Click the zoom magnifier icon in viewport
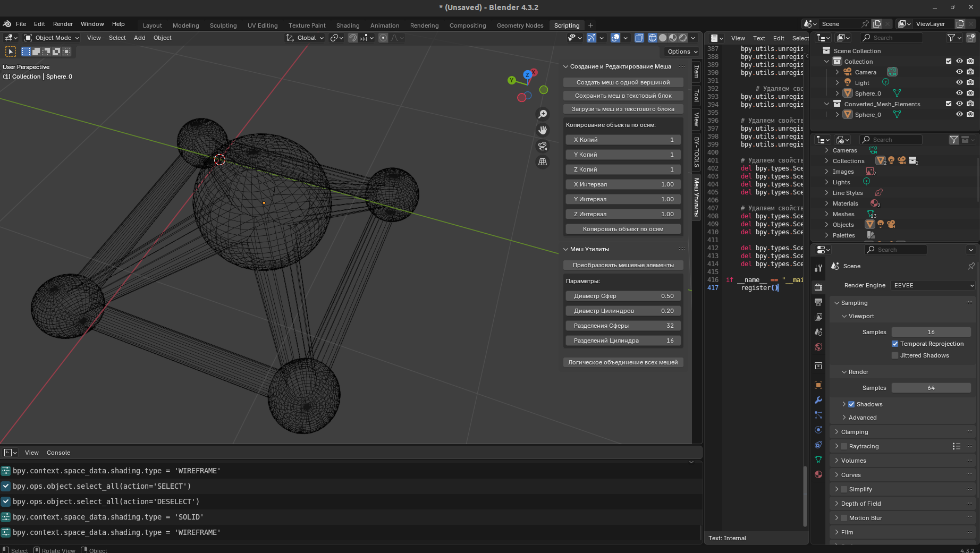Viewport: 980px width, 553px height. tap(543, 114)
